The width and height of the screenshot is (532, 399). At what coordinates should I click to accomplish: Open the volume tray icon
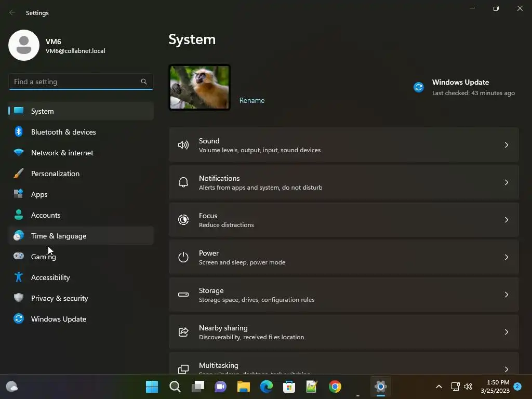(468, 387)
